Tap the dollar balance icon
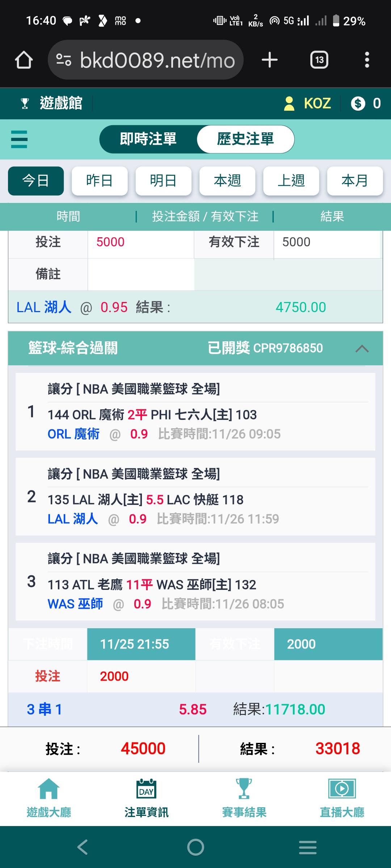The width and height of the screenshot is (391, 868). (358, 104)
